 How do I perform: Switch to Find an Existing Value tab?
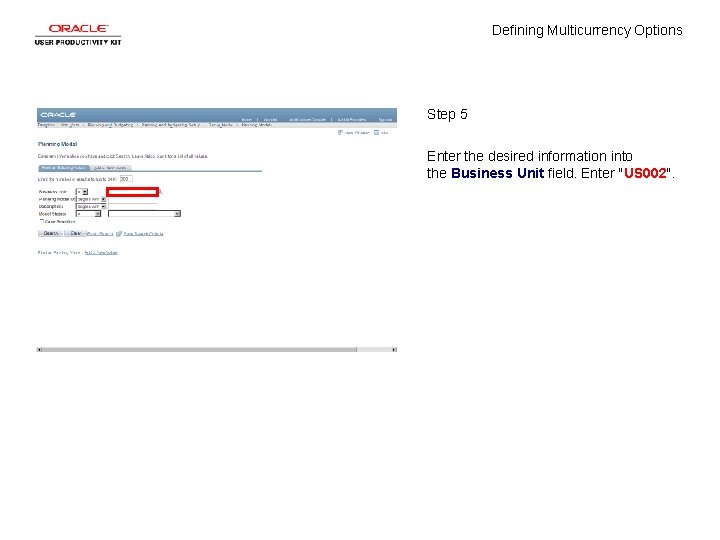(63, 168)
